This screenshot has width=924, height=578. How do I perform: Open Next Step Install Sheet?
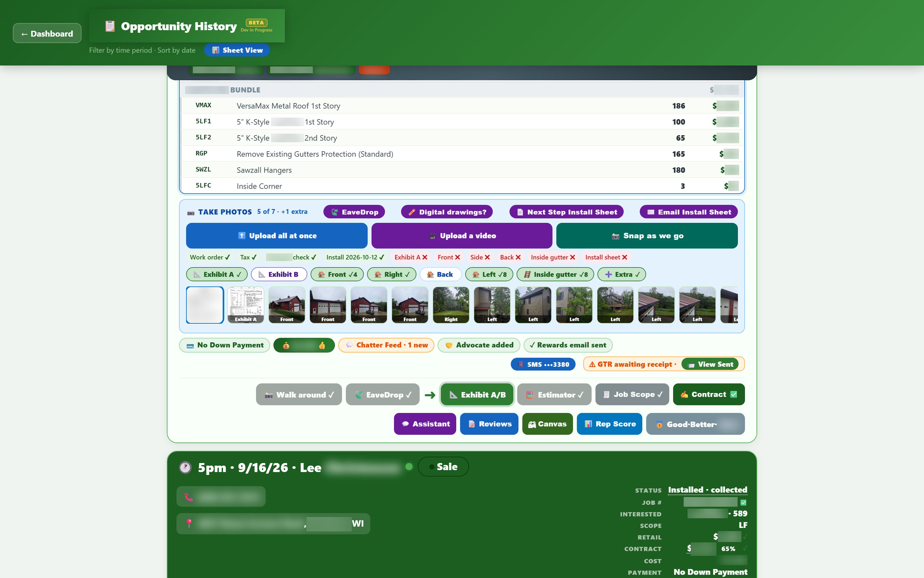click(x=566, y=212)
